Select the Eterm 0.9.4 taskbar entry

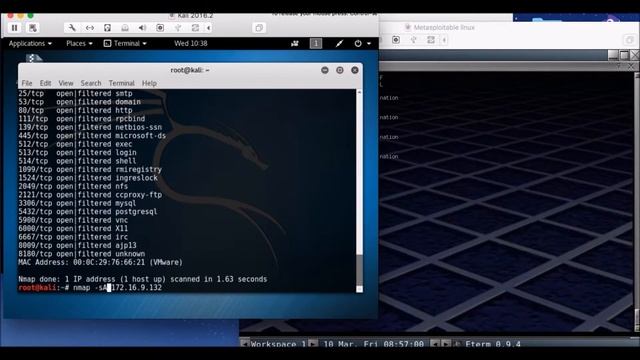(x=493, y=344)
